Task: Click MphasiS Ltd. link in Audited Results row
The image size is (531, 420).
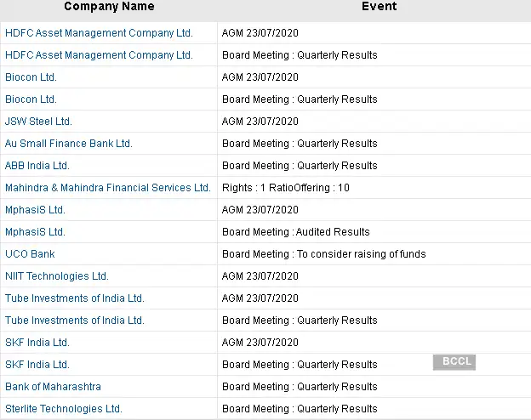Action: tap(35, 232)
